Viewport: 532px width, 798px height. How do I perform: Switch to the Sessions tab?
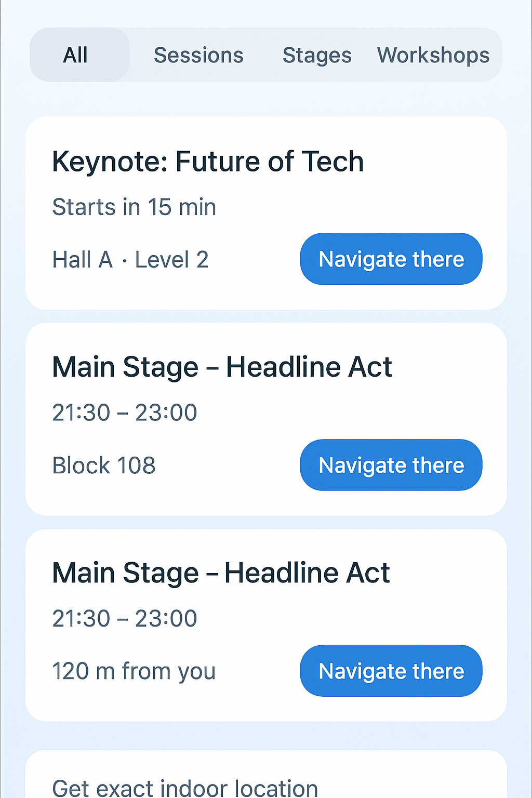point(198,55)
